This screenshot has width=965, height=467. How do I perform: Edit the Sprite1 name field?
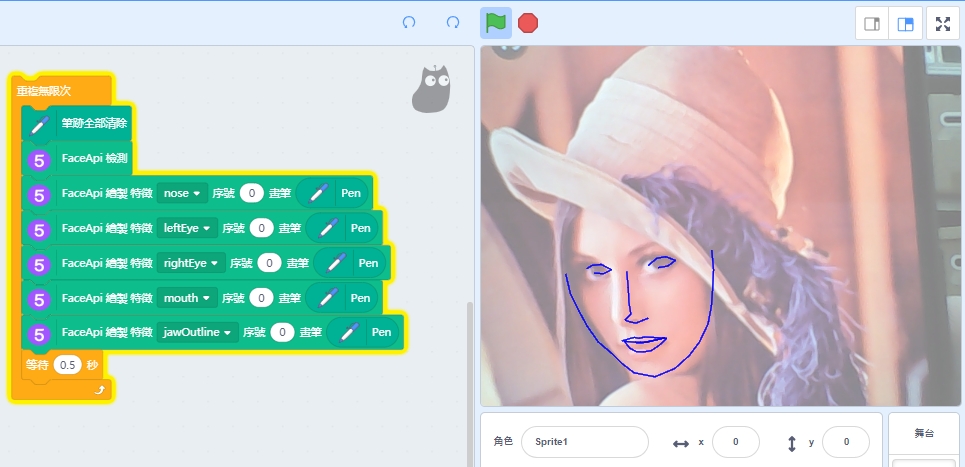pos(584,441)
